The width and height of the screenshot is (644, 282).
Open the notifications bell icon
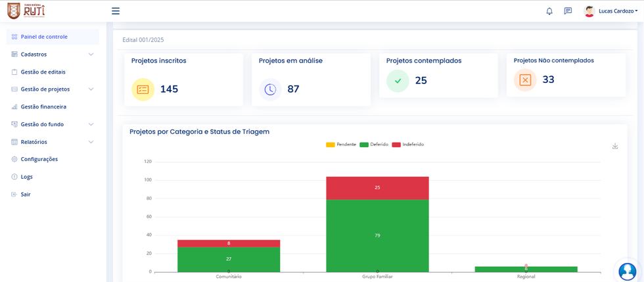coord(549,11)
